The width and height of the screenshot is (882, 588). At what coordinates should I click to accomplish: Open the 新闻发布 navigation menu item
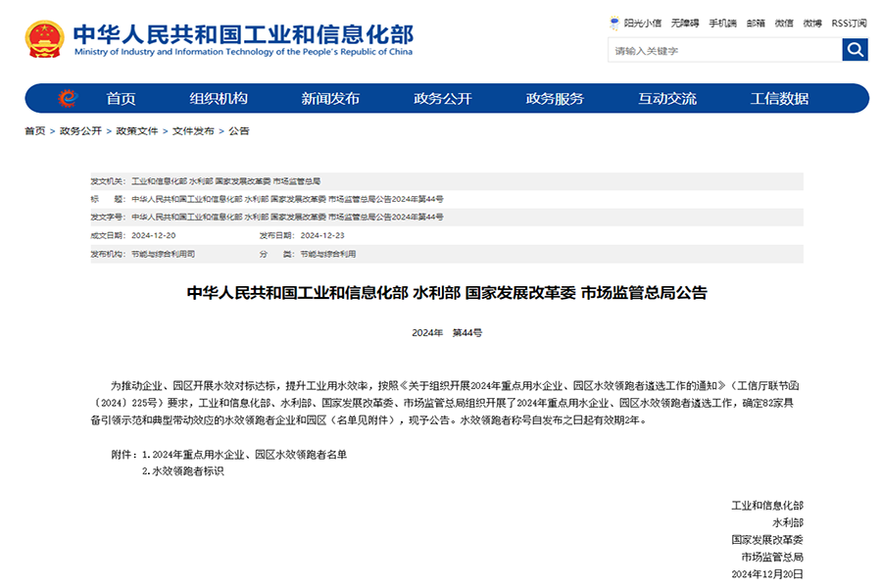click(330, 98)
